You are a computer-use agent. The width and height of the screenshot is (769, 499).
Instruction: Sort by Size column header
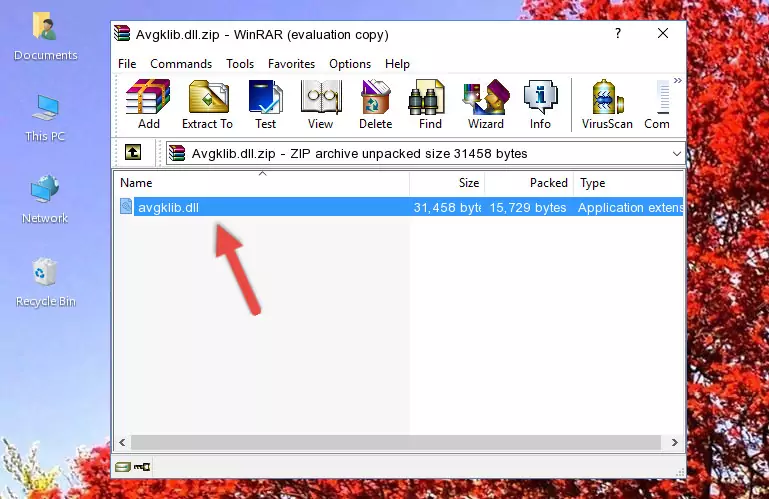pyautogui.click(x=447, y=183)
